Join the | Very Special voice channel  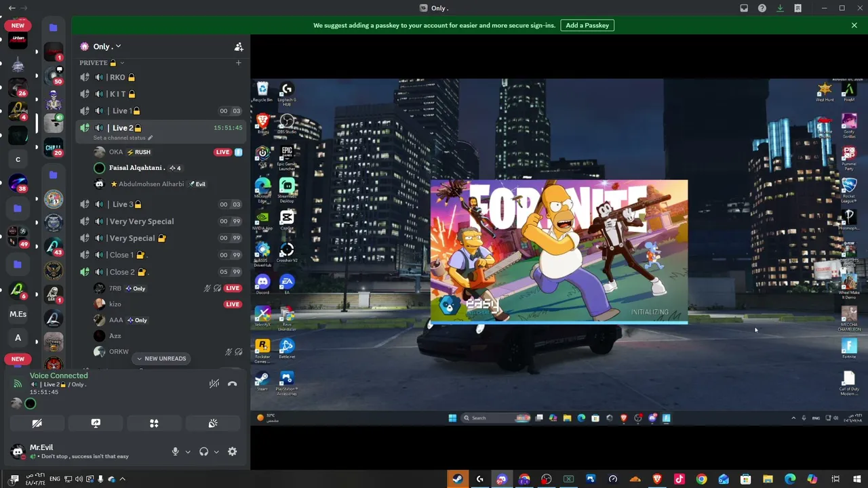click(x=160, y=238)
